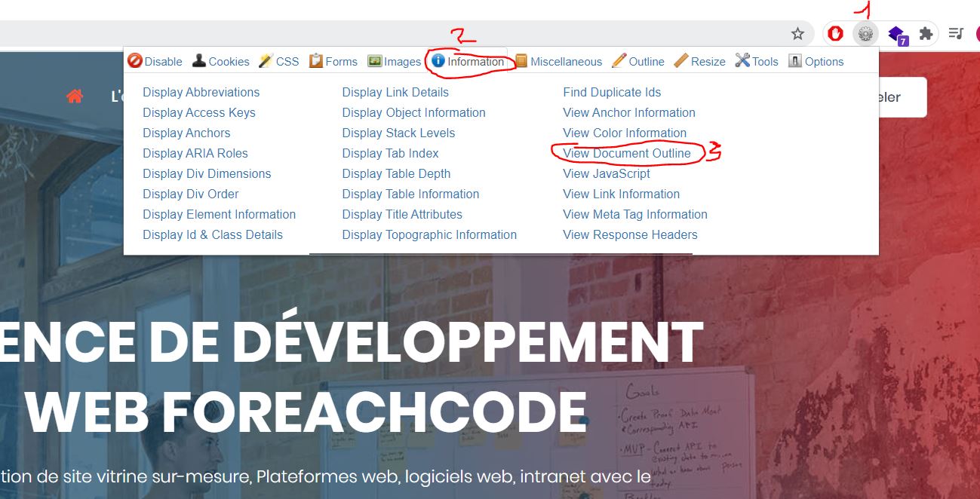Switch to the Disable tab

click(x=155, y=61)
